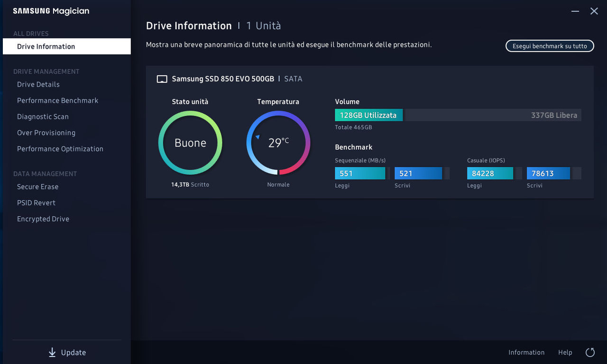Click the ALL DRIVES section header

tap(31, 34)
